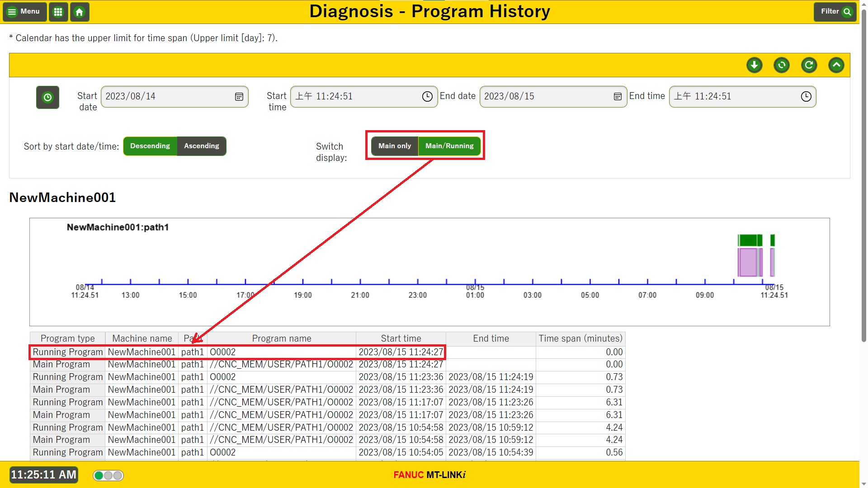
Task: Collapse the filter panel with up chevron
Action: 836,65
